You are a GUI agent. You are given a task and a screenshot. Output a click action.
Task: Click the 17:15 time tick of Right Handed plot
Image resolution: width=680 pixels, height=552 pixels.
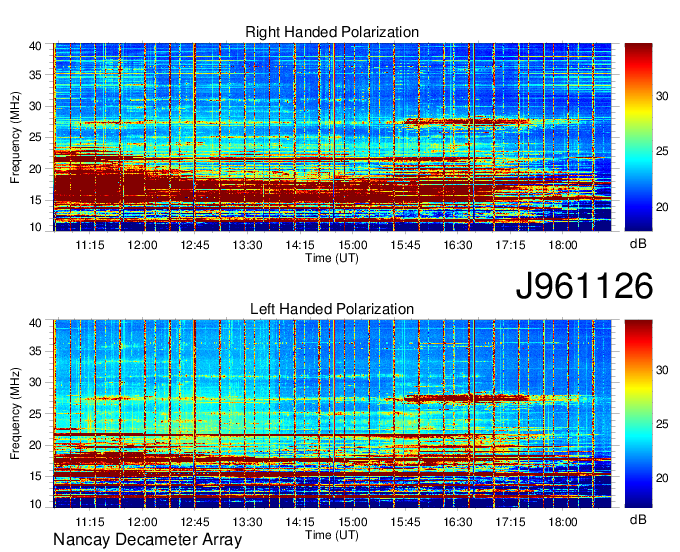(x=510, y=245)
